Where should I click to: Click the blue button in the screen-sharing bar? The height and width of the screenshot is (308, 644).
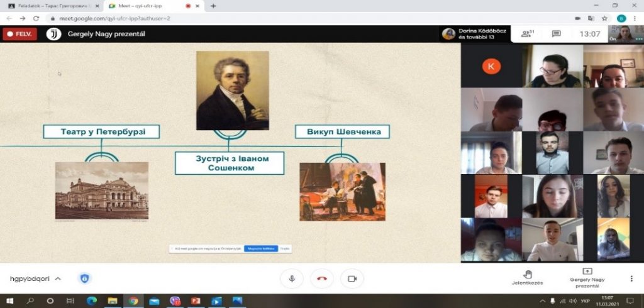[x=260, y=248]
